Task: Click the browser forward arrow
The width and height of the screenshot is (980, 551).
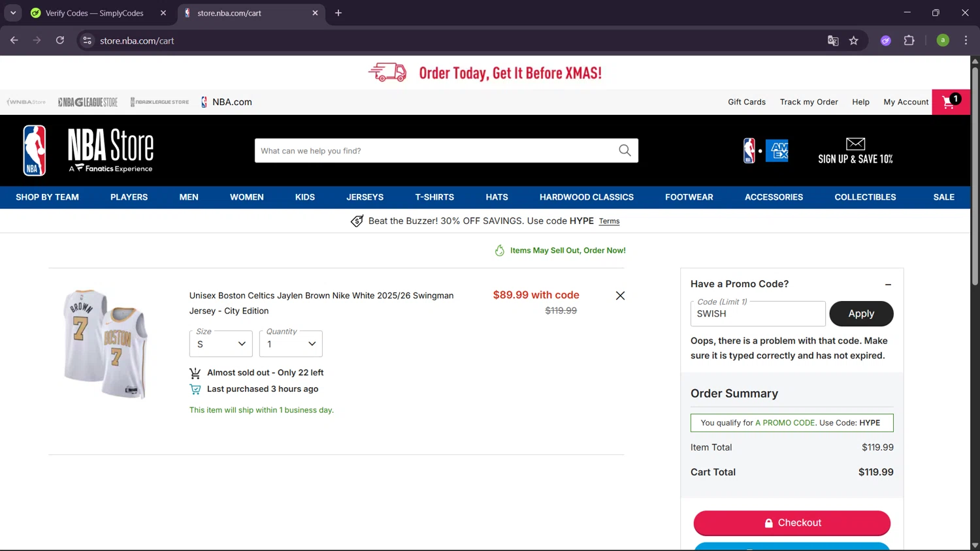Action: click(x=37, y=40)
